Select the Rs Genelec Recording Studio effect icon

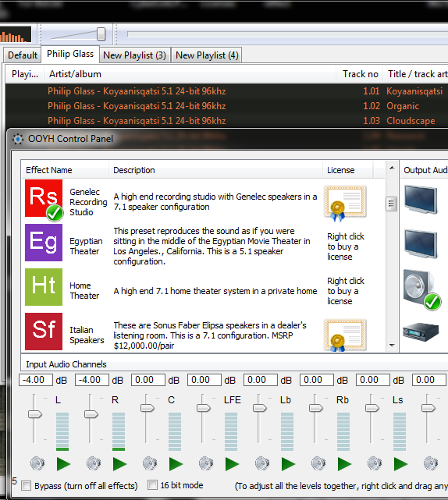pos(44,199)
